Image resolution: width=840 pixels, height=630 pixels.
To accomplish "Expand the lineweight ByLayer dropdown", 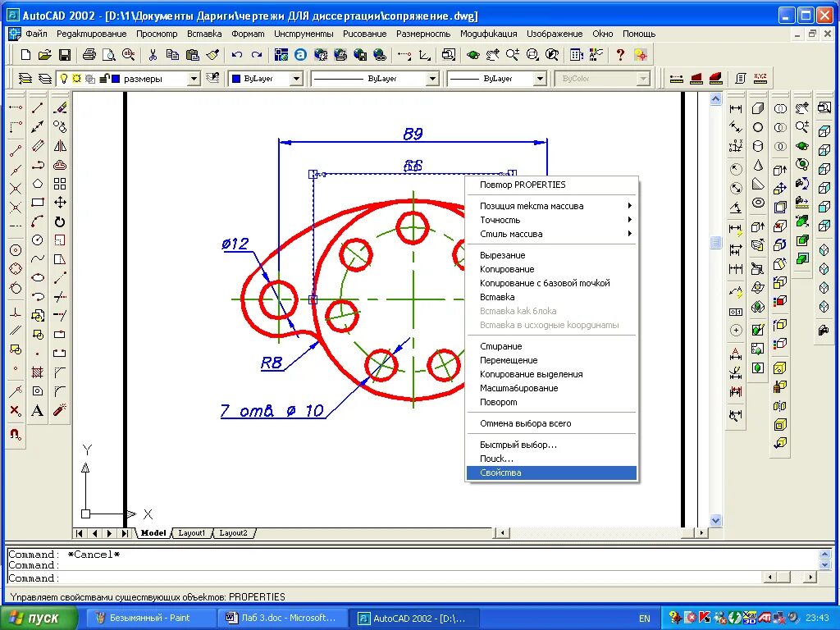I will click(x=540, y=79).
